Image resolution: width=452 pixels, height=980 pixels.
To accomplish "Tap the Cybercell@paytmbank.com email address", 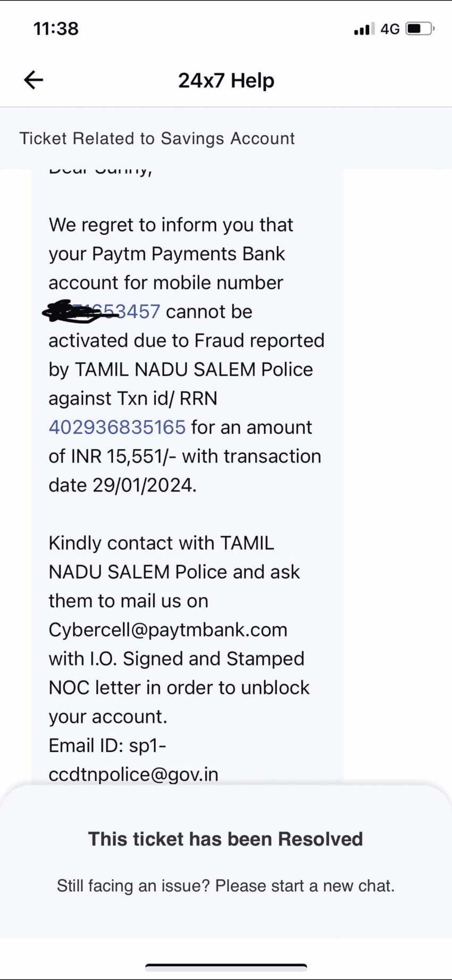I will 168,629.
